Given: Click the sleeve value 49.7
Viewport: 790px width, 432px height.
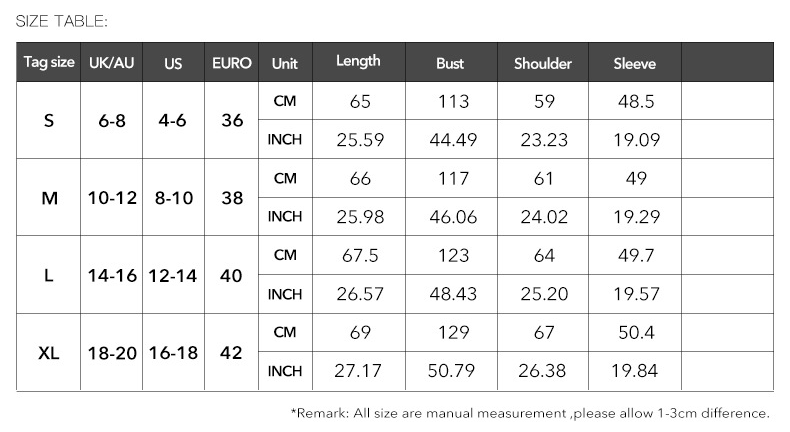Looking at the screenshot, I should pos(636,256).
